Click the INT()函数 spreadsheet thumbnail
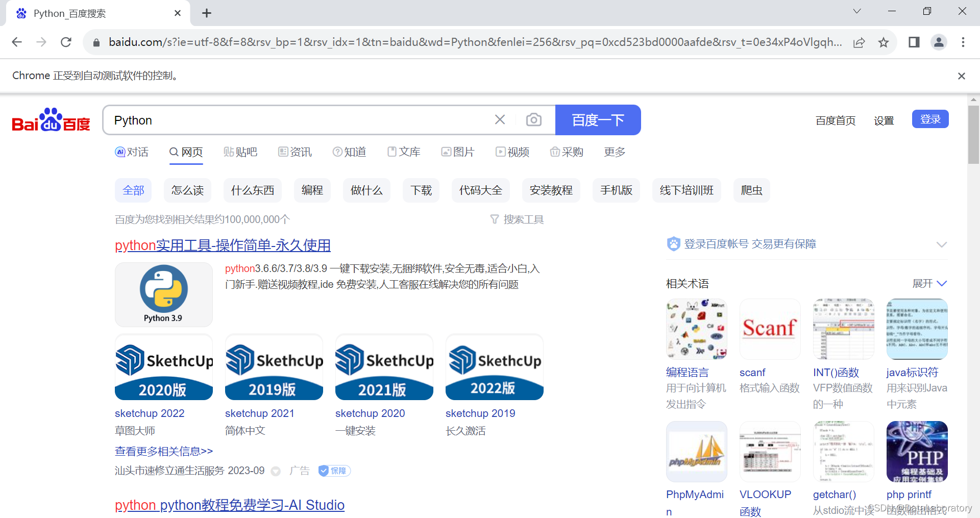Screen dimensions: 980x518 tap(844, 329)
